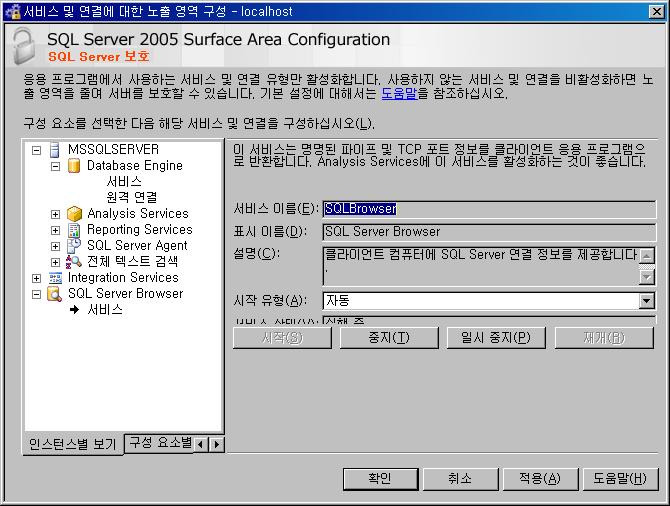Select the SQL Server Agent tree label
This screenshot has width=670, height=506.
point(137,245)
